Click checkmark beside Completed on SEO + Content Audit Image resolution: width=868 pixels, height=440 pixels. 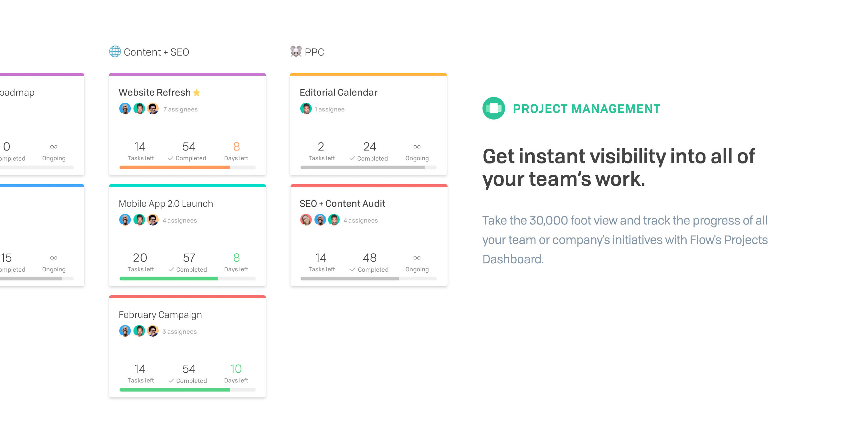(353, 269)
